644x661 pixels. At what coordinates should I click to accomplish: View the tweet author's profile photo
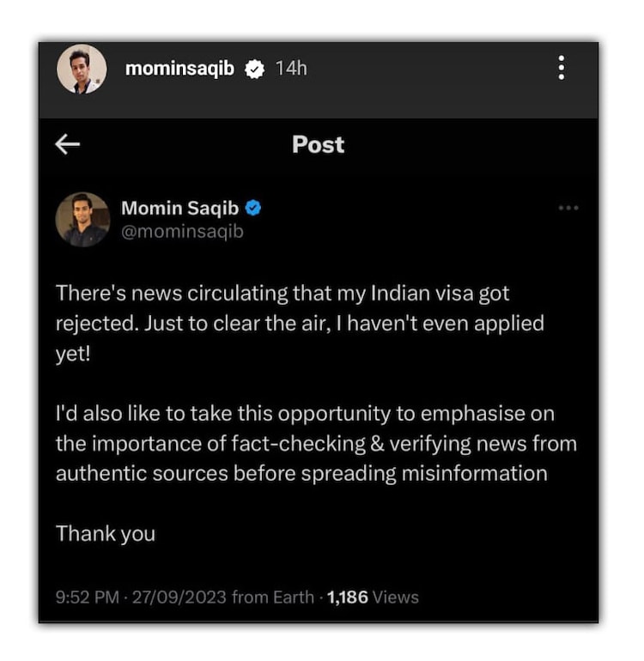82,219
